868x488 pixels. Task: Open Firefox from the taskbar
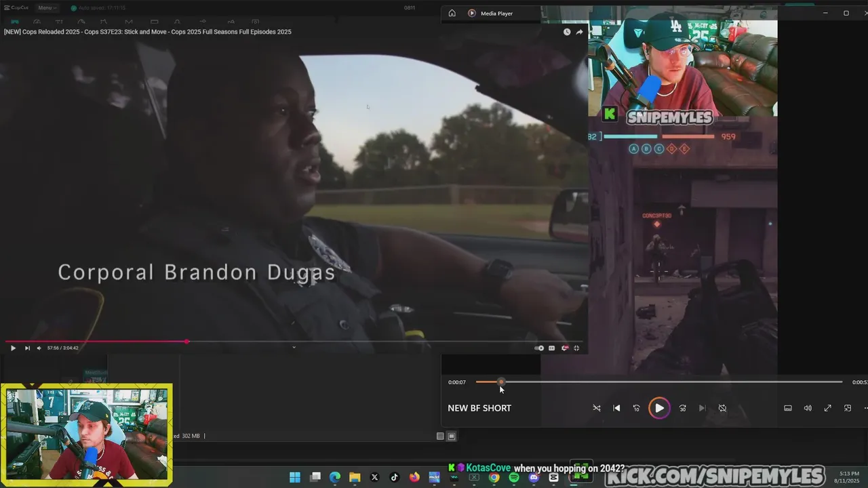coord(414,477)
